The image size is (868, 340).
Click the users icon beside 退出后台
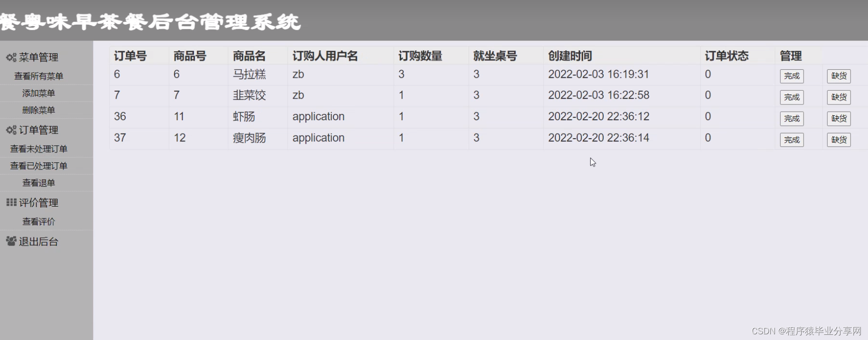pos(11,241)
